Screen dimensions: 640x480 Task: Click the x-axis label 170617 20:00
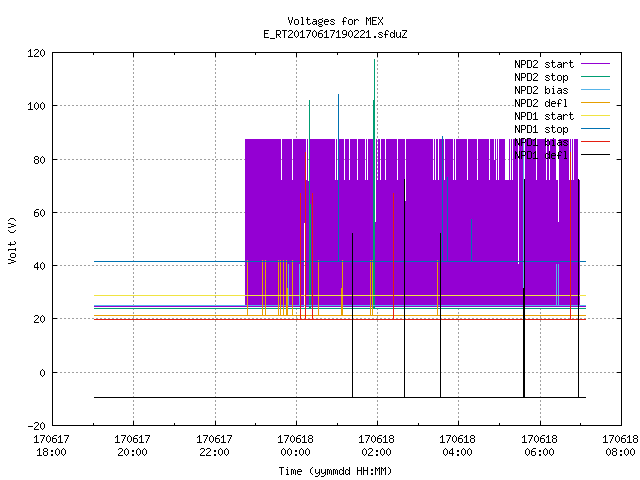[x=133, y=446]
